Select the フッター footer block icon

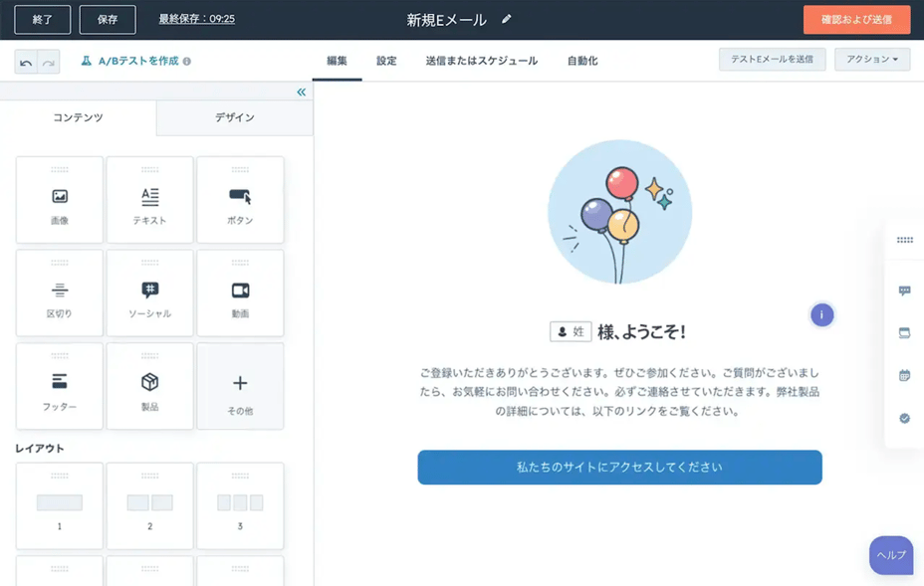click(59, 386)
